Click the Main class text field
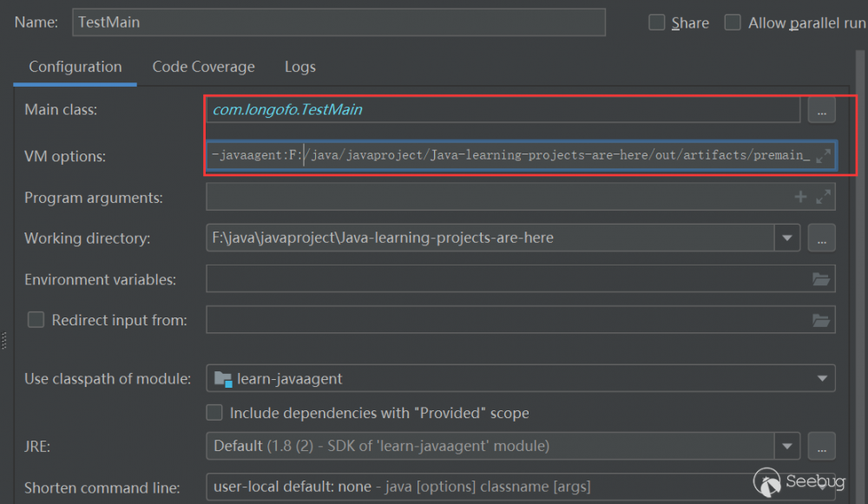The image size is (868, 504). click(502, 110)
